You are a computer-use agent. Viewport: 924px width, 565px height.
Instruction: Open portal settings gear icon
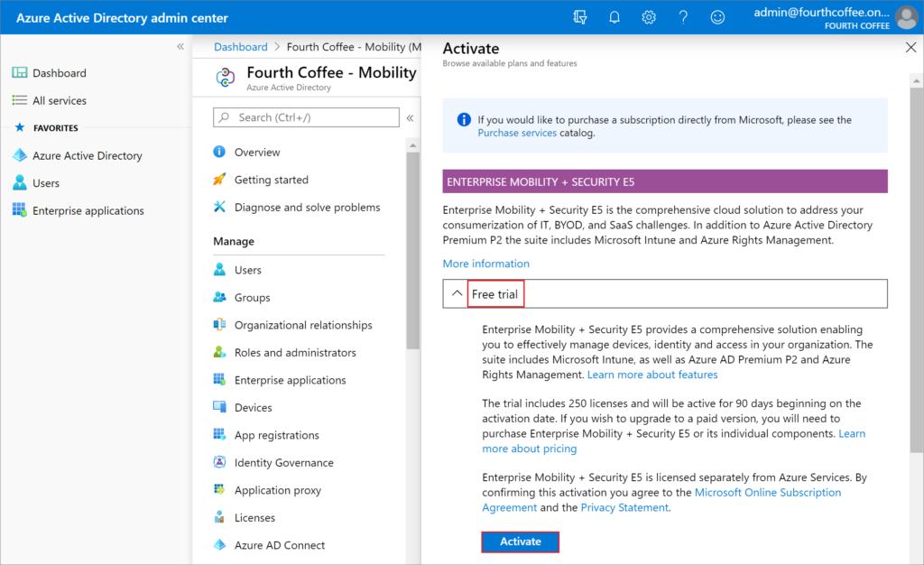[648, 17]
